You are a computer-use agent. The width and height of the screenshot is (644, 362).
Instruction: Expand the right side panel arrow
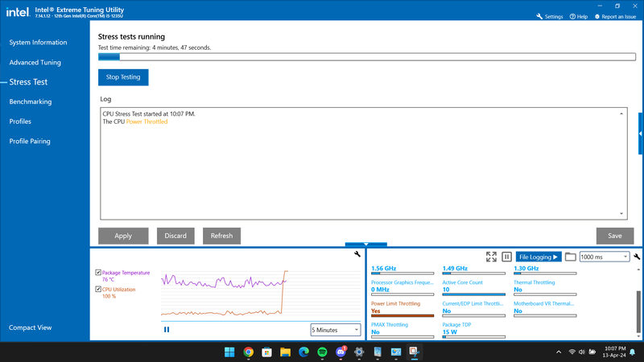coord(641,134)
